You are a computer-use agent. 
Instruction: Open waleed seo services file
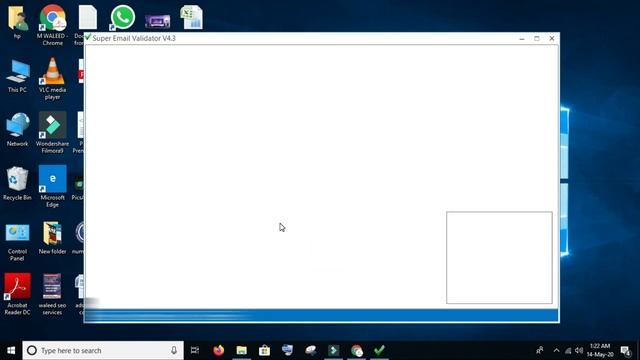[x=52, y=294]
